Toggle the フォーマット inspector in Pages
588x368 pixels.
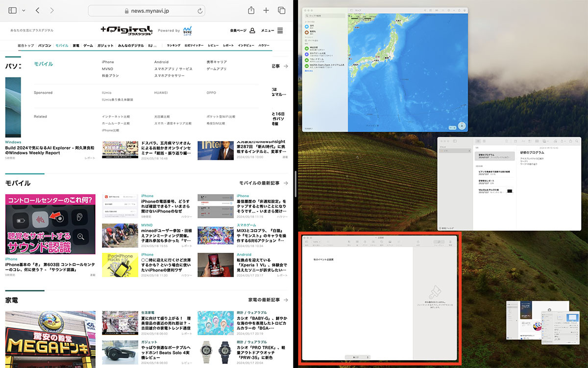coord(439,242)
